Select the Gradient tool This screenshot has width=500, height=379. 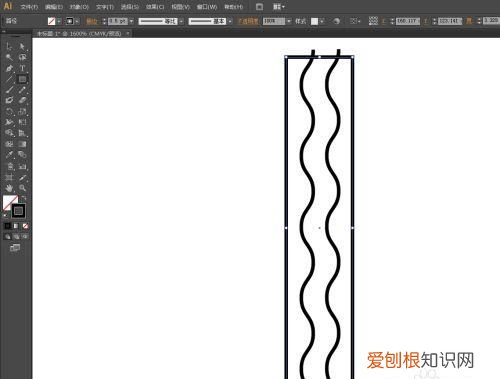tap(22, 144)
